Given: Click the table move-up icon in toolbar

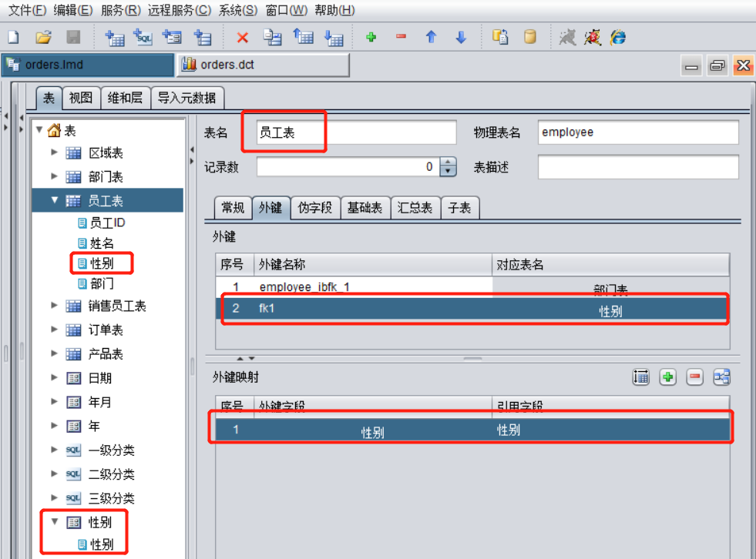Looking at the screenshot, I should click(304, 37).
